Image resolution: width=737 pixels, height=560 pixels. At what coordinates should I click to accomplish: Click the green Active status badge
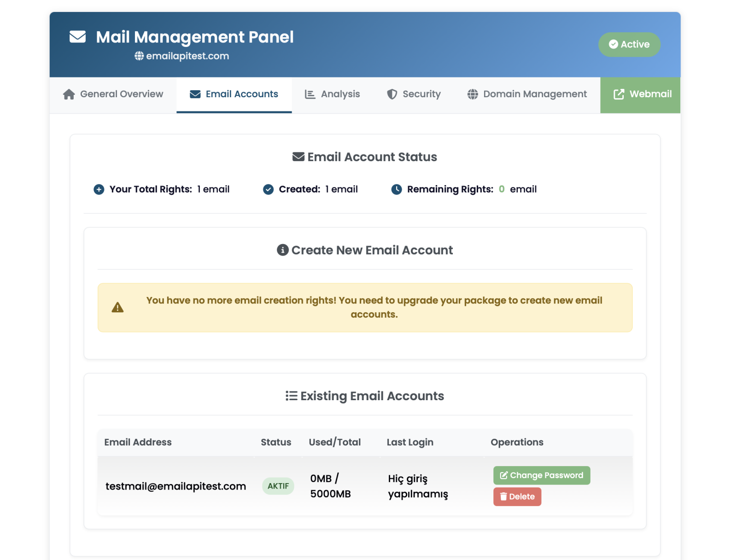[629, 45]
